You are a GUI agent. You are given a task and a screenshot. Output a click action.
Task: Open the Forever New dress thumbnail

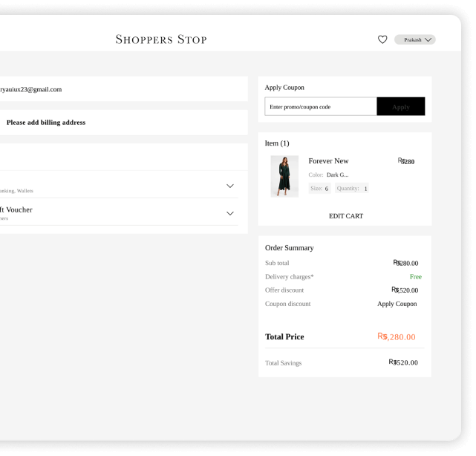click(x=284, y=176)
